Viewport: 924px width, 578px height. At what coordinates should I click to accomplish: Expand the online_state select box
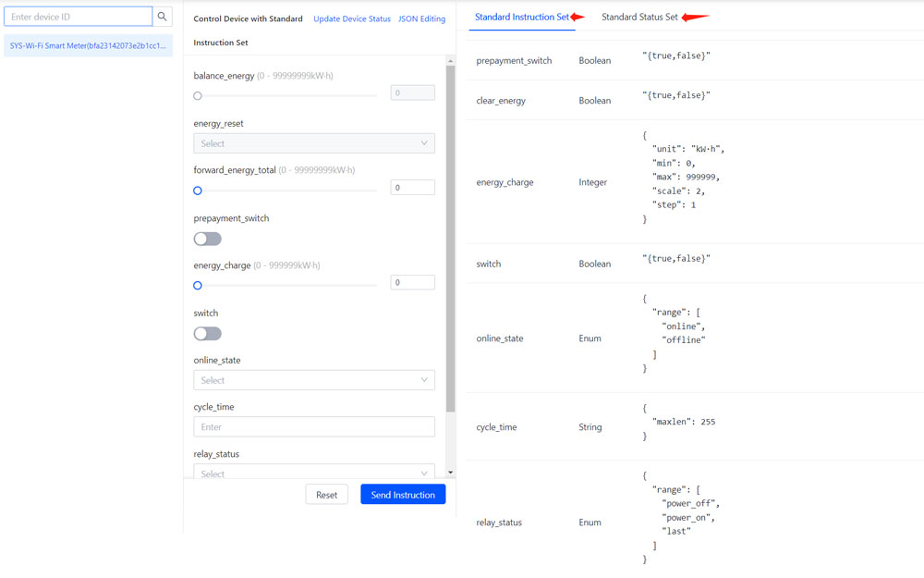tap(313, 380)
